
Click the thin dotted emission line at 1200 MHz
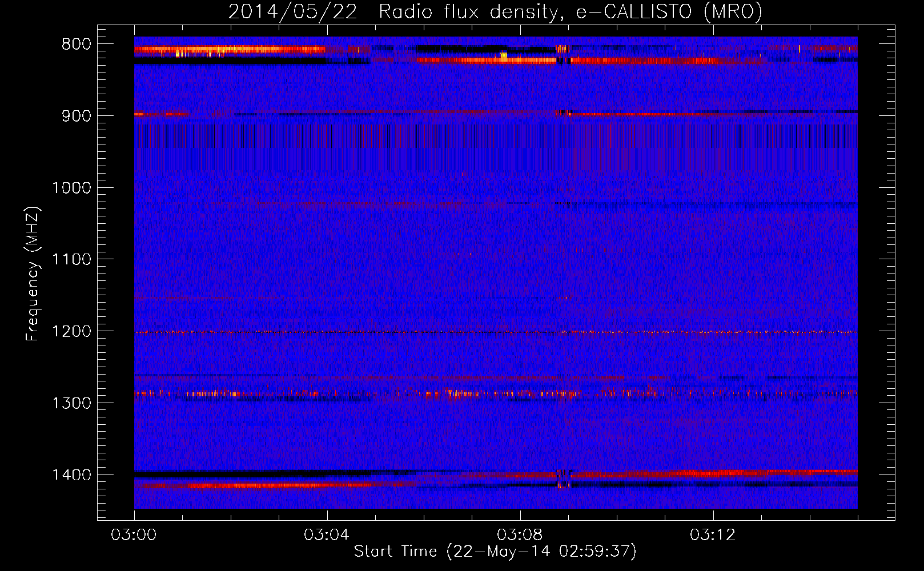(x=496, y=332)
